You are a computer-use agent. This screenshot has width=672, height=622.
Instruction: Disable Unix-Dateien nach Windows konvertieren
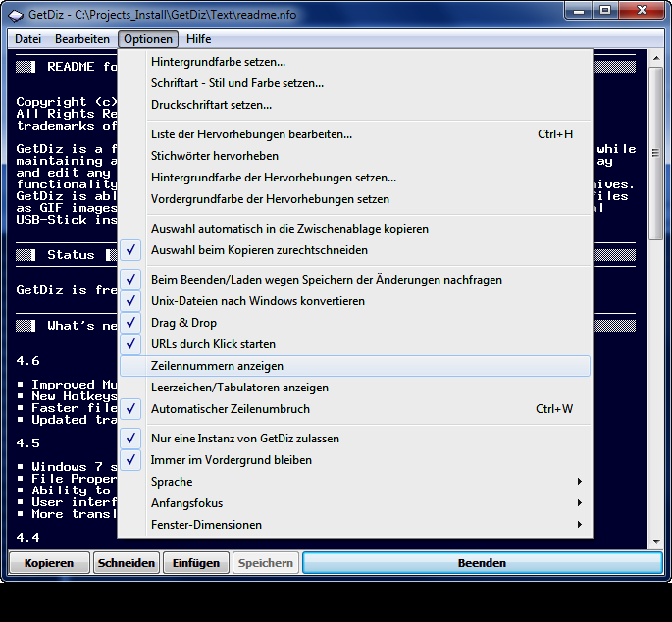tap(355, 301)
